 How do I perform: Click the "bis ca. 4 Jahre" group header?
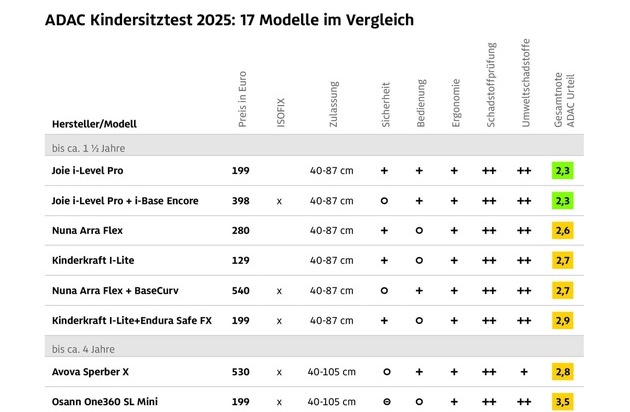coord(86,347)
